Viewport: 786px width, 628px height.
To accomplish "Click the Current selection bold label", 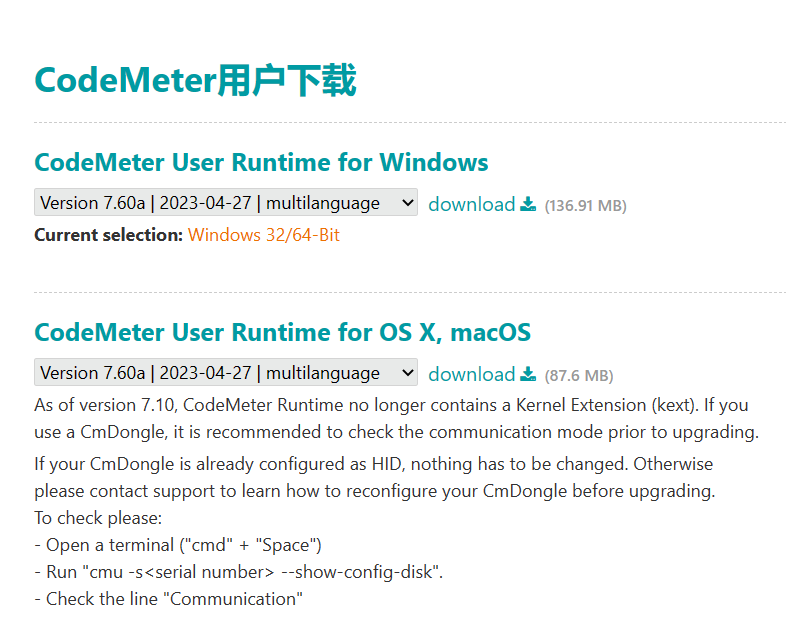I will 109,235.
